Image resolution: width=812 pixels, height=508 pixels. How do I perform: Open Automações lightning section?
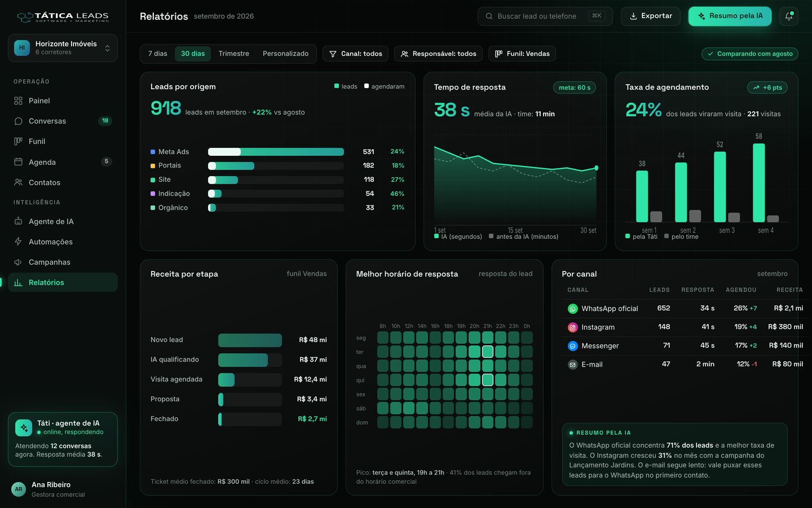click(63, 242)
